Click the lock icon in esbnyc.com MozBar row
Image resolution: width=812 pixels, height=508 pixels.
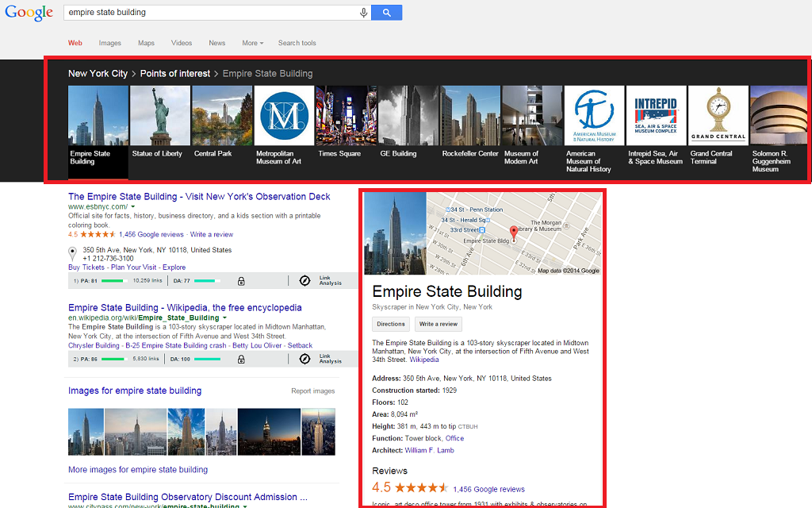(x=241, y=282)
